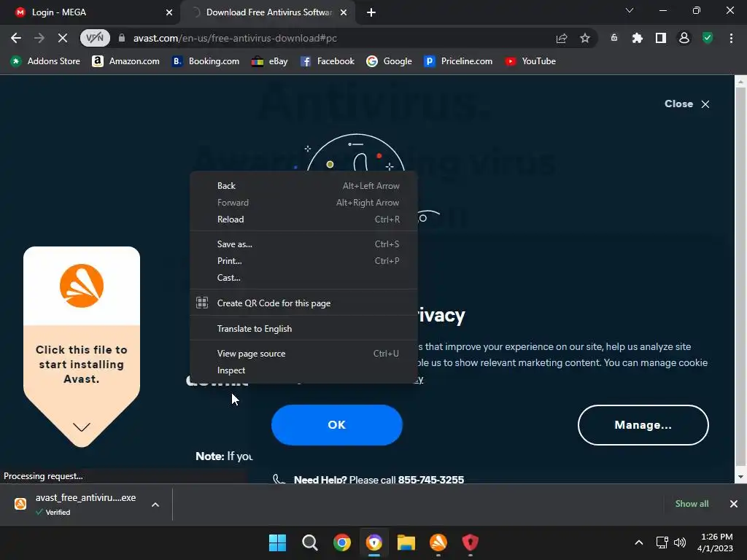Screen dimensions: 747x560
Task: Open browser three-dot menu
Action: pyautogui.click(x=731, y=38)
